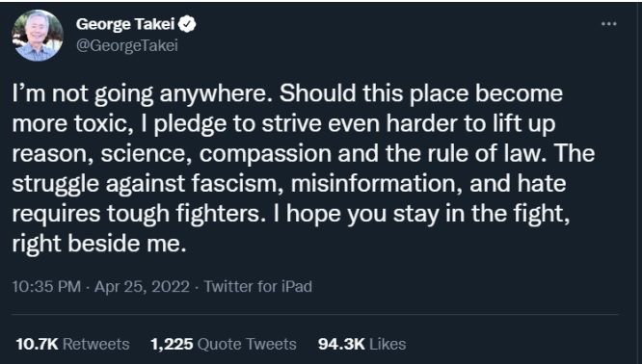Open the @GeorgeTakei handle link

(x=127, y=45)
